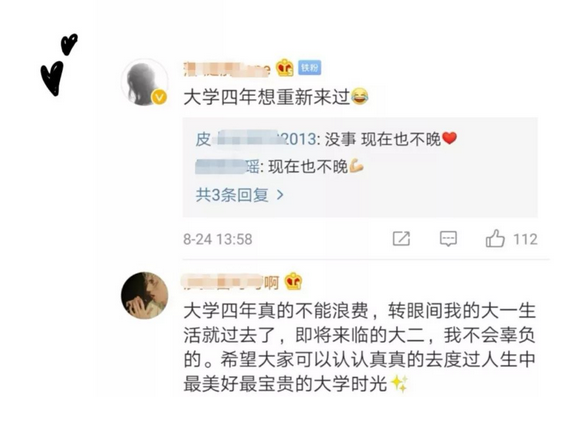
Task: Click the chevron after 共3条回复
Action: [x=280, y=195]
